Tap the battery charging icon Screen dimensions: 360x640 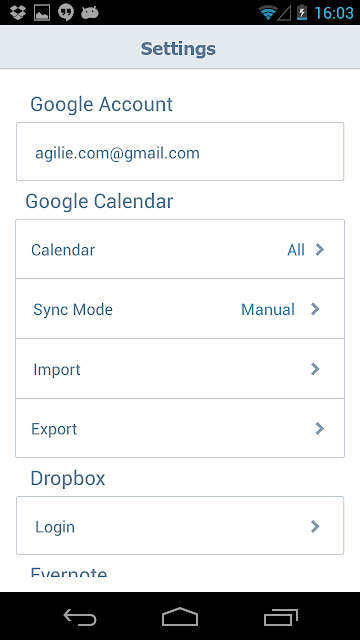point(302,13)
